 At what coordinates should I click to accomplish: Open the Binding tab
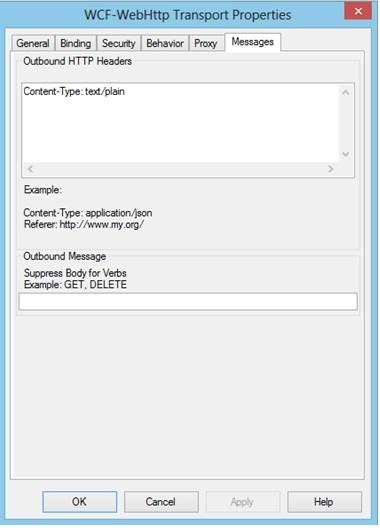[x=76, y=43]
